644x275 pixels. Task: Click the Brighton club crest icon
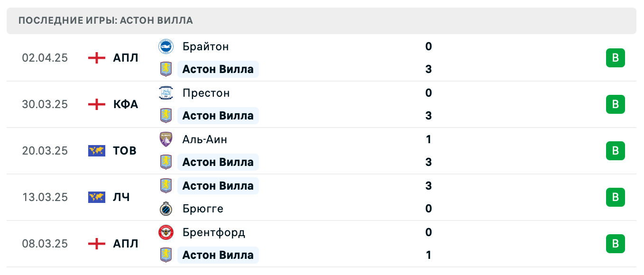pos(166,46)
